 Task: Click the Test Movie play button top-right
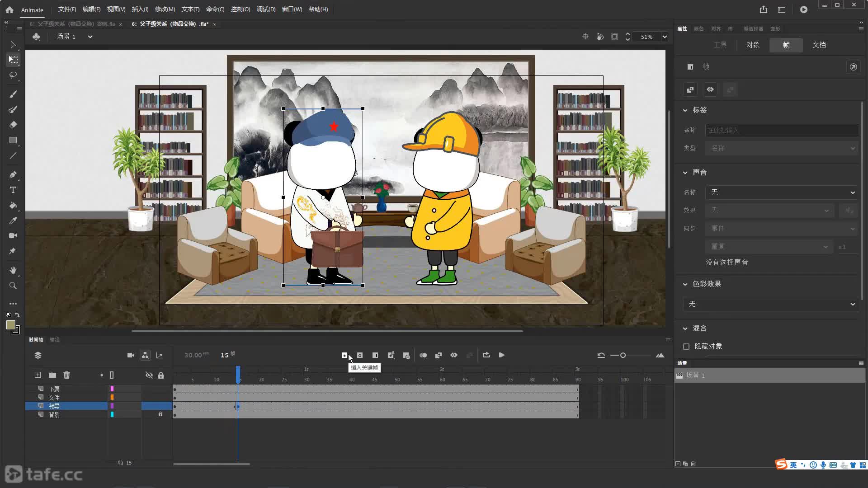point(804,9)
